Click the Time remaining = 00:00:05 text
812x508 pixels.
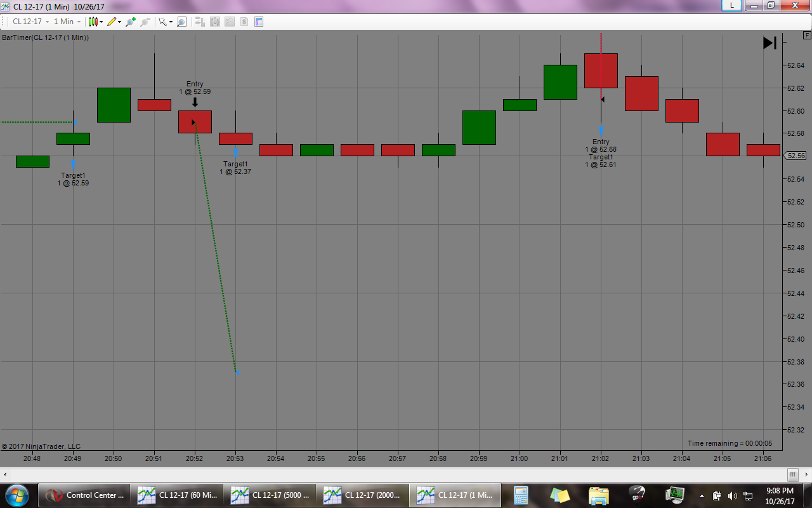730,443
